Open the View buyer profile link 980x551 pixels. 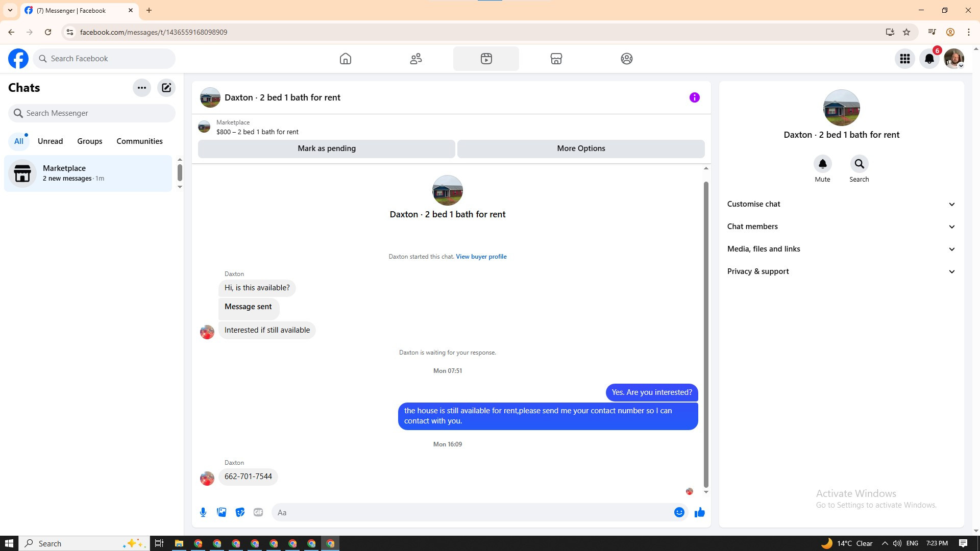(481, 257)
